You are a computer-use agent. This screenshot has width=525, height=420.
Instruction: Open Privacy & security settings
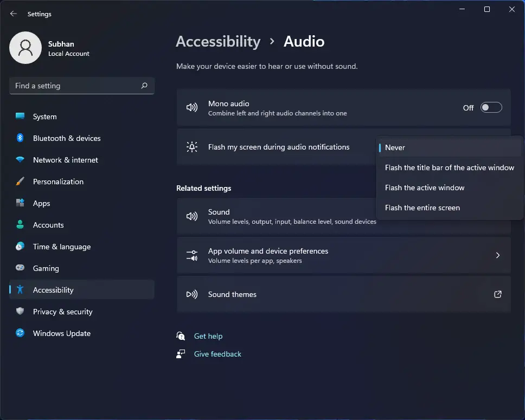82,312
